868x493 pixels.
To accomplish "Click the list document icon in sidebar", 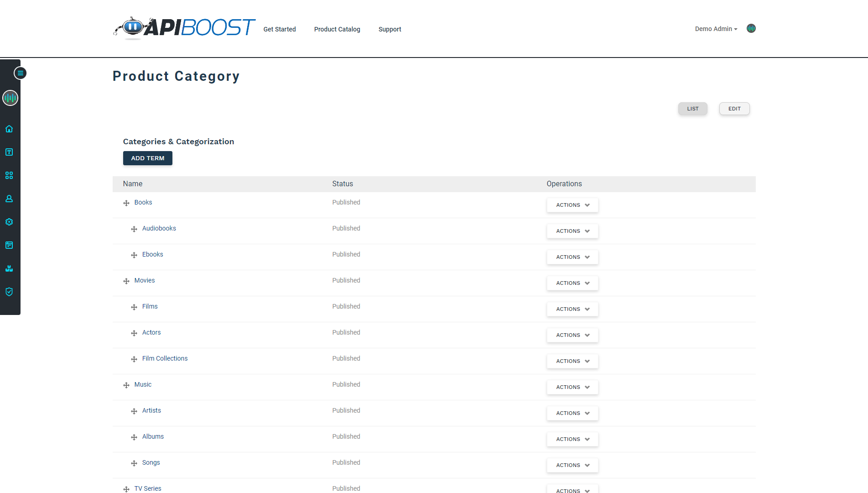I will (x=9, y=245).
